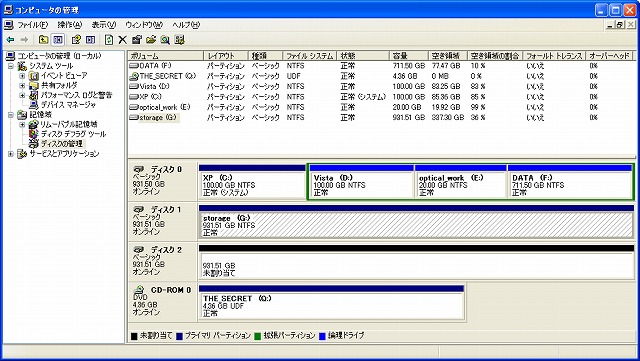Click the サービスとアプリケーション icon
The width and height of the screenshot is (640, 361).
[x=22, y=154]
